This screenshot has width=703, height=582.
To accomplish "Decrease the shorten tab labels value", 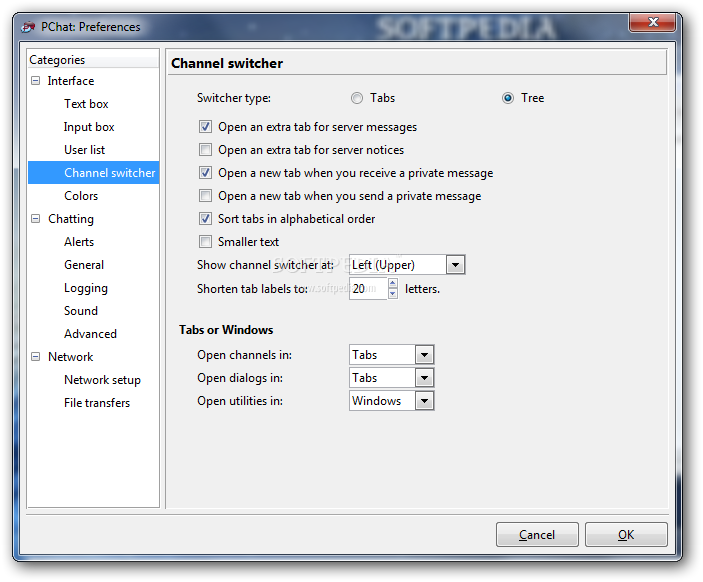I will pos(393,294).
